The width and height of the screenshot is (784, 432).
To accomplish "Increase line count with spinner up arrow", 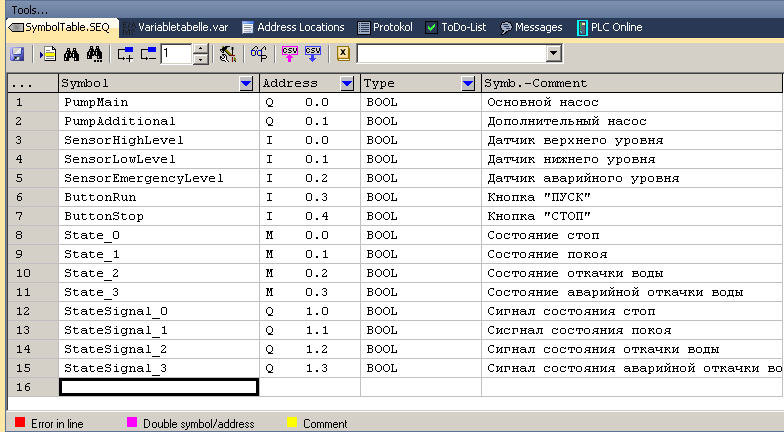I will click(201, 48).
